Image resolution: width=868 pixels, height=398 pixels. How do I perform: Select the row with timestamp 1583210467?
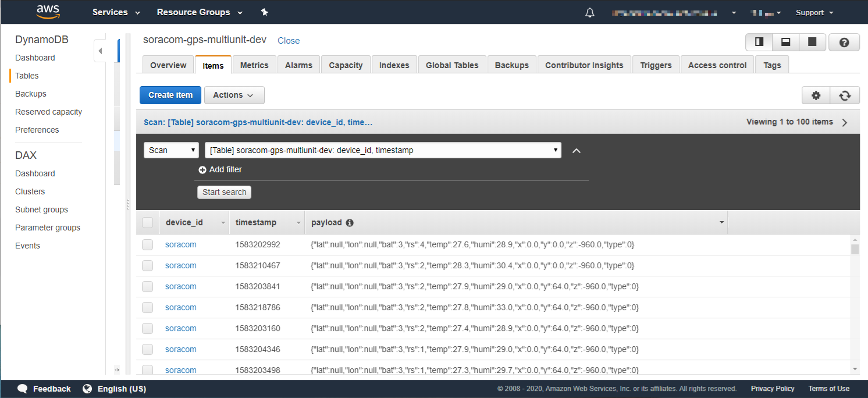(148, 266)
